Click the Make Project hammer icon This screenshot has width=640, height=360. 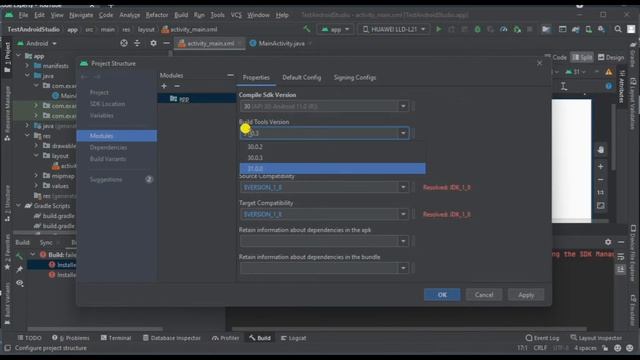307,29
